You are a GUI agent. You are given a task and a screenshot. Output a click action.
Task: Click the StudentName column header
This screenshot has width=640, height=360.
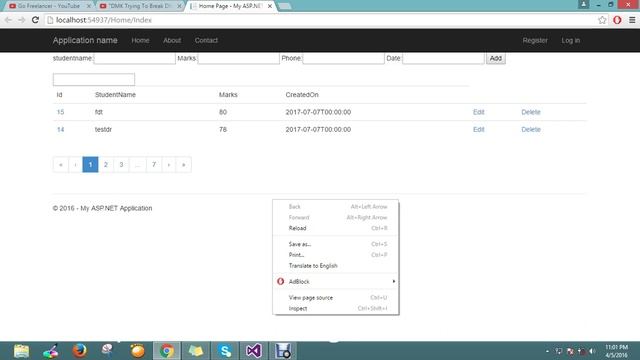[x=115, y=95]
